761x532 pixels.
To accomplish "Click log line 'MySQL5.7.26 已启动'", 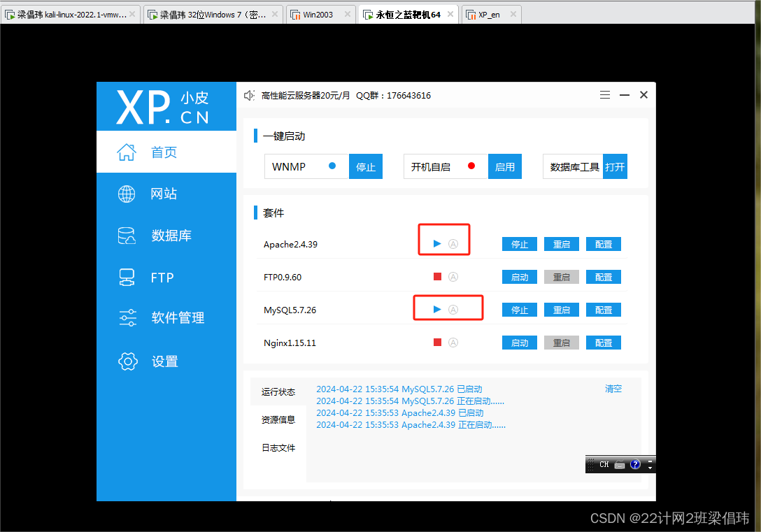I will coord(399,389).
